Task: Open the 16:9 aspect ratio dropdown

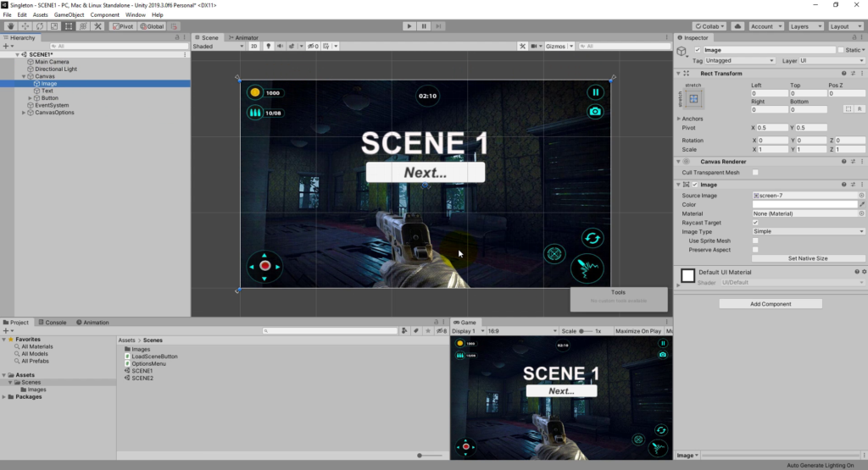Action: [522, 330]
